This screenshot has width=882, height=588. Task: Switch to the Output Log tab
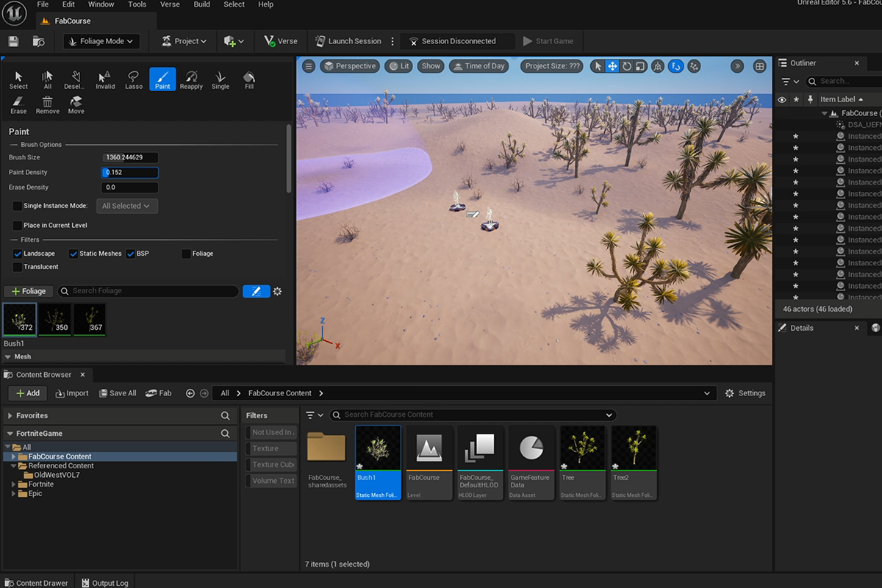click(105, 582)
